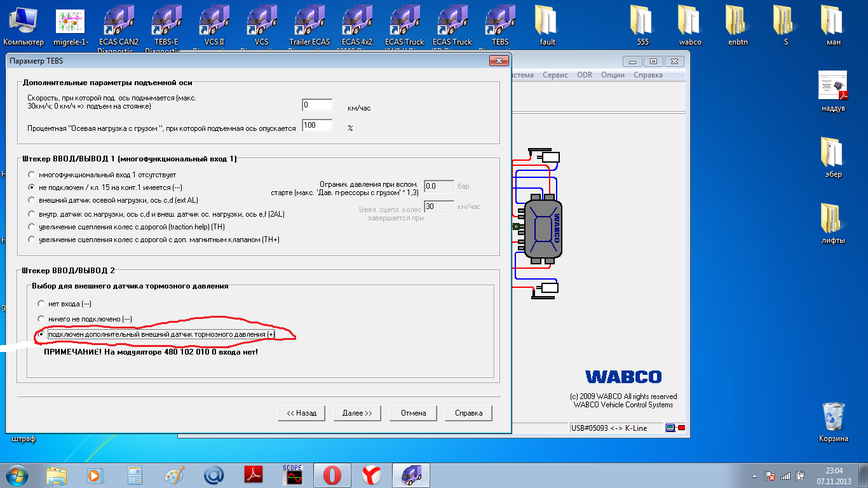Open the wabco desktop folder
The height and width of the screenshot is (488, 868).
coord(690,27)
